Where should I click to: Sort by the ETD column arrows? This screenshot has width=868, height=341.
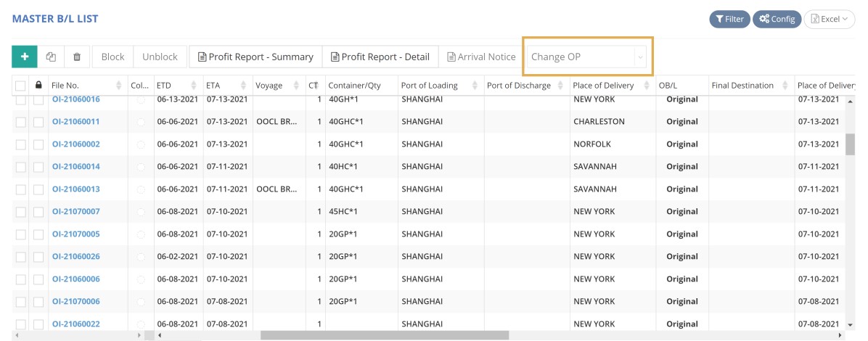click(193, 86)
